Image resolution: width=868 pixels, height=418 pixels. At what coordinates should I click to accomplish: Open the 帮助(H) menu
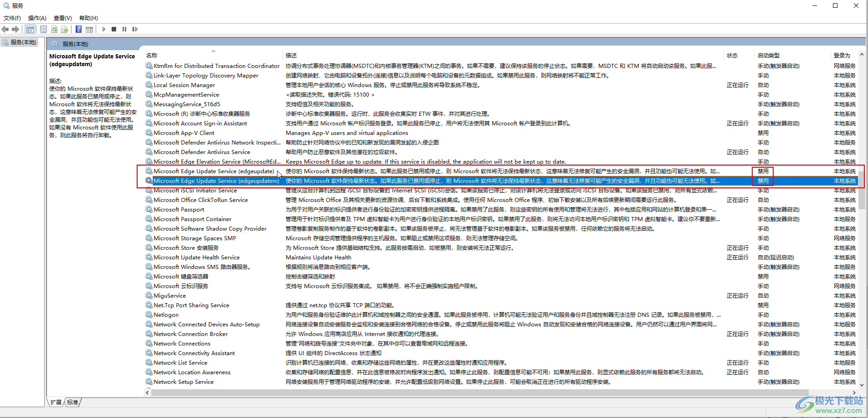[88, 18]
